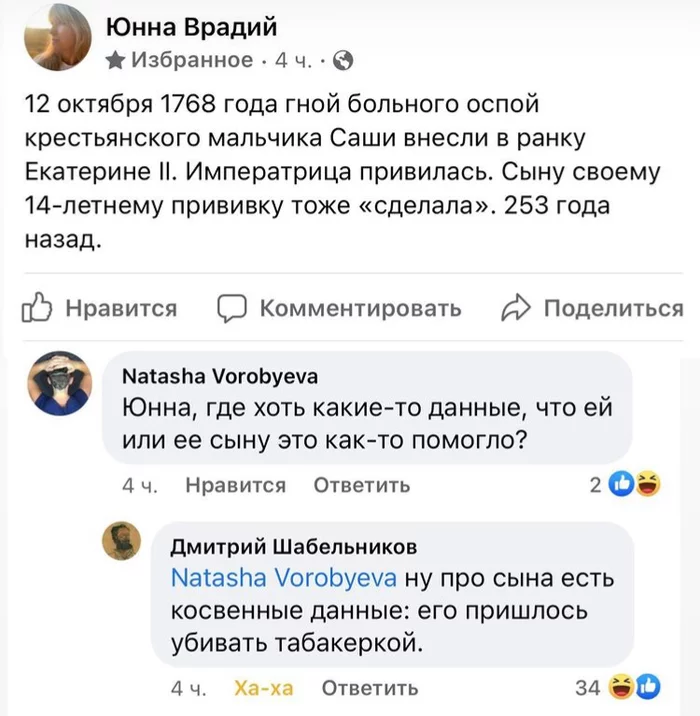Click the speech bubble comment icon
700x716 pixels.
click(233, 308)
